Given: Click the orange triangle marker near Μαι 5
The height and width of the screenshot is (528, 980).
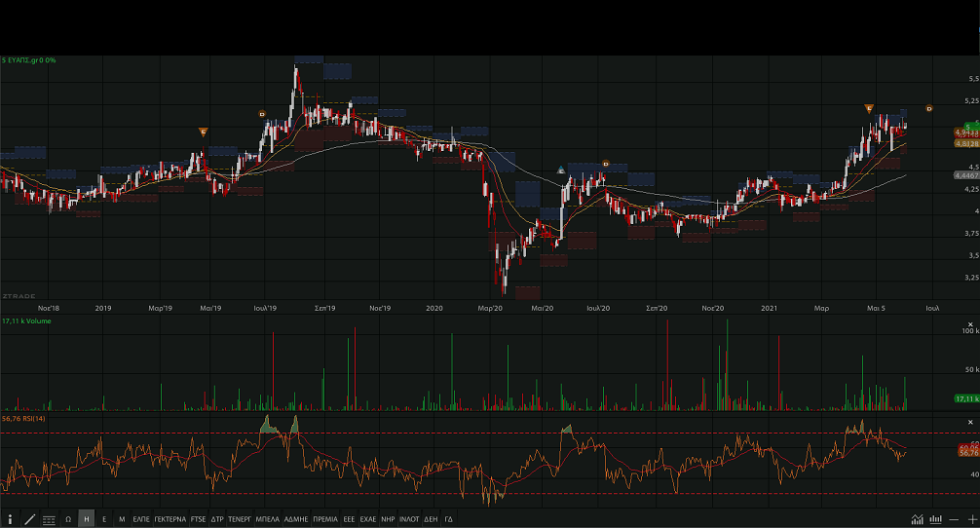Looking at the screenshot, I should 869,109.
